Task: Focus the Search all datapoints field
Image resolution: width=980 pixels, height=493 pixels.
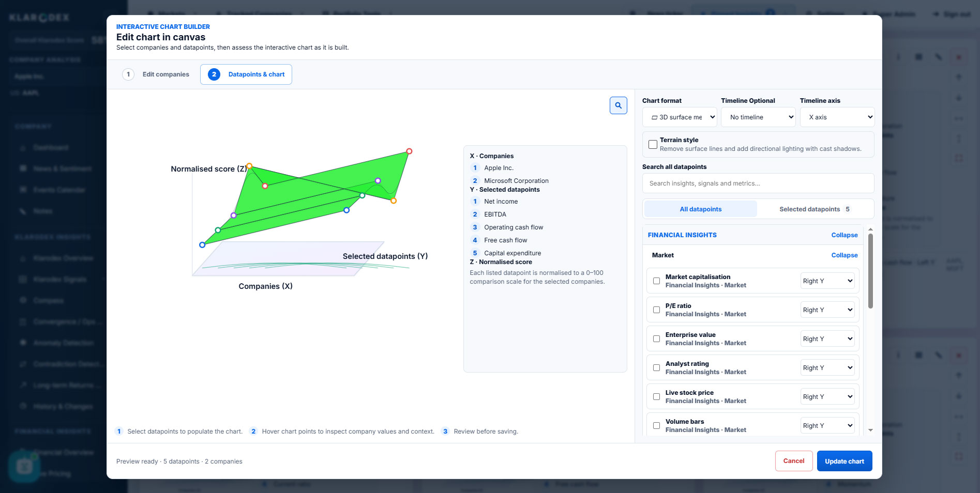Action: coord(758,183)
